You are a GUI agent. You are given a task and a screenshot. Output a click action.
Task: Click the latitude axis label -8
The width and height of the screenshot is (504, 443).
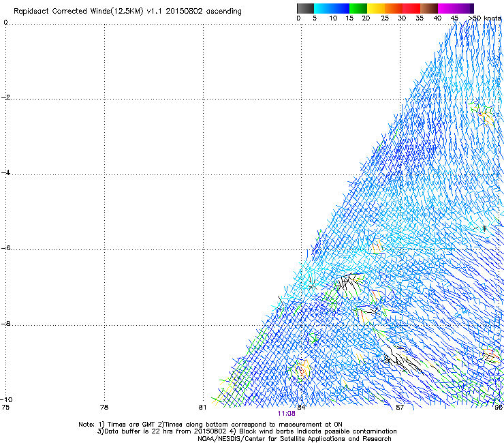(x=5, y=323)
